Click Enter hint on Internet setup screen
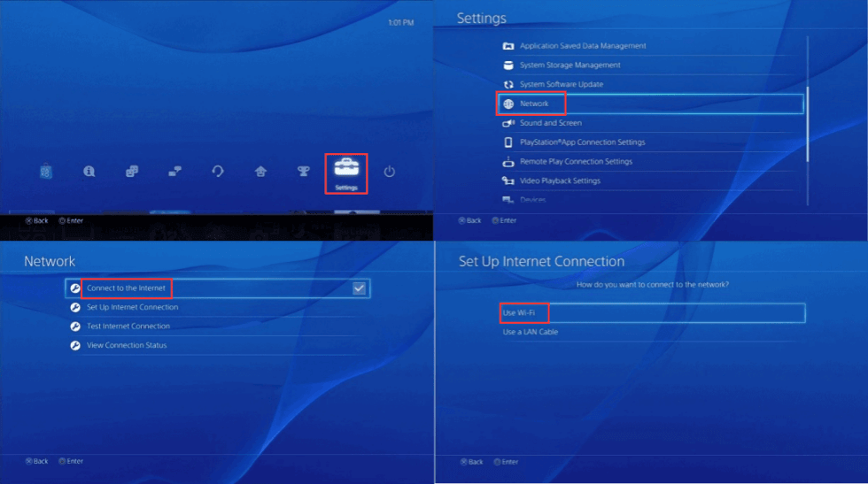The image size is (868, 484). (x=506, y=462)
